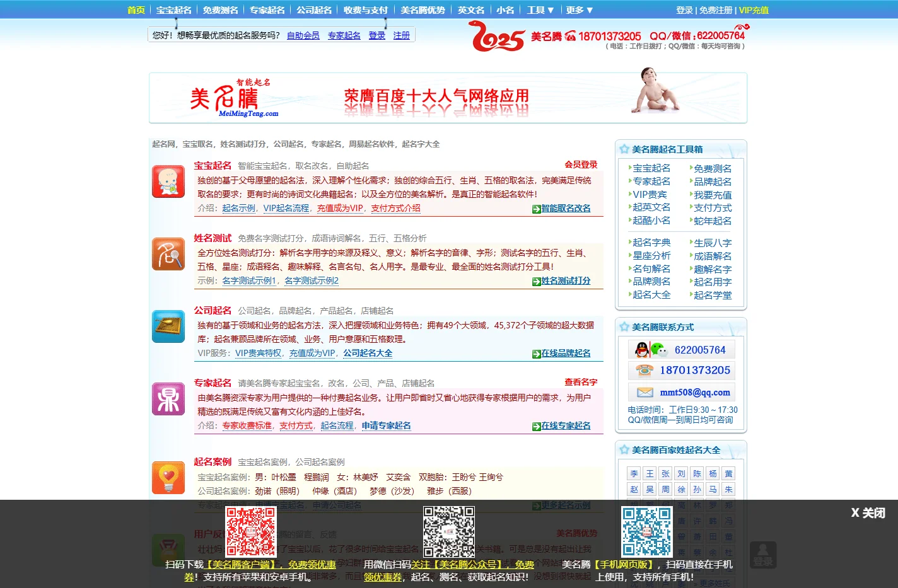Open the VIP贵宾特权 link
Viewport: 898px width, 588px height.
pyautogui.click(x=259, y=353)
